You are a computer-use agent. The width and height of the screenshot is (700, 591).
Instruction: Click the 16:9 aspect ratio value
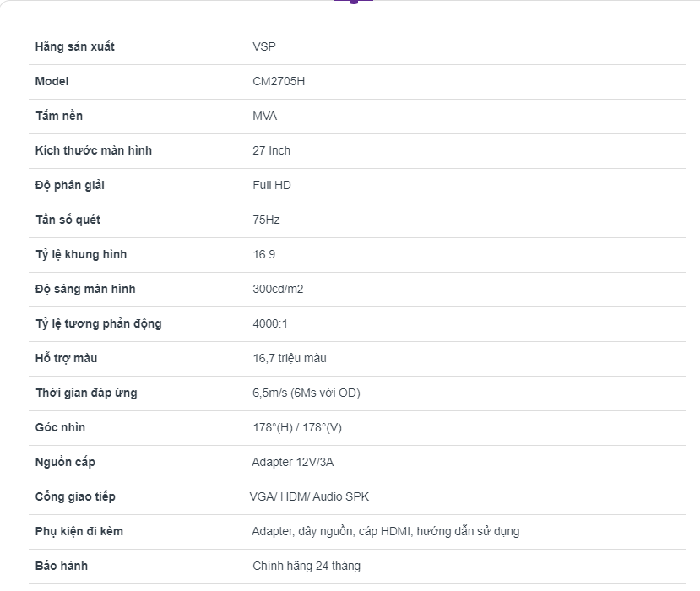tap(263, 254)
